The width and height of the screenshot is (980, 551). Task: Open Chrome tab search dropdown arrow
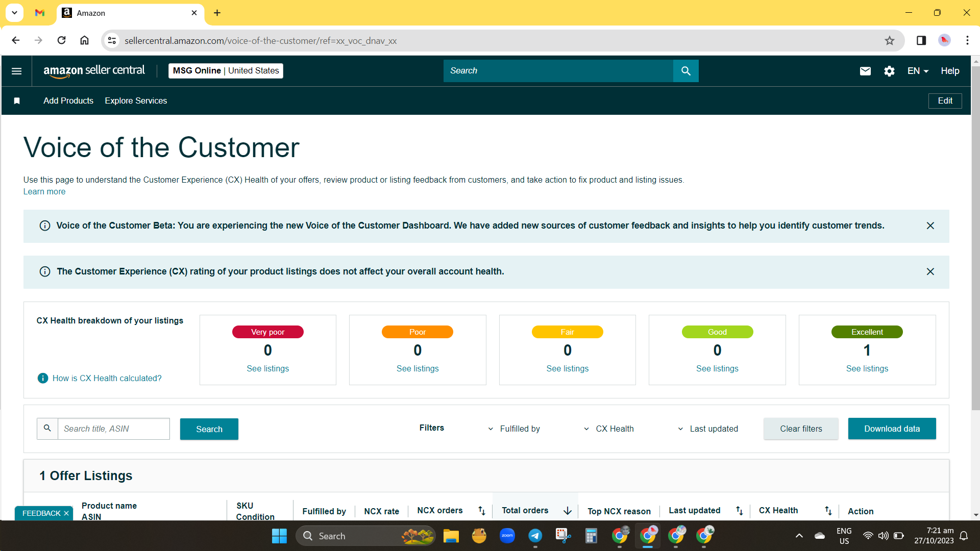click(x=15, y=13)
